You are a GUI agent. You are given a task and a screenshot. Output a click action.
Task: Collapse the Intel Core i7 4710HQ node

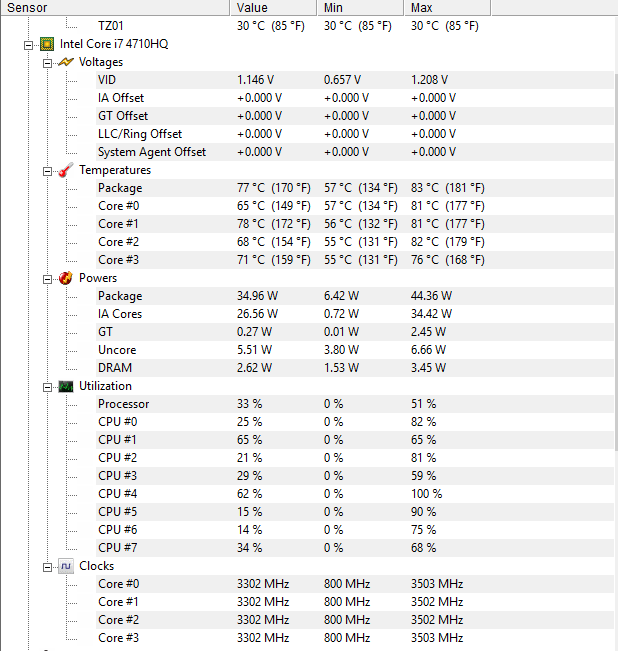[x=28, y=44]
